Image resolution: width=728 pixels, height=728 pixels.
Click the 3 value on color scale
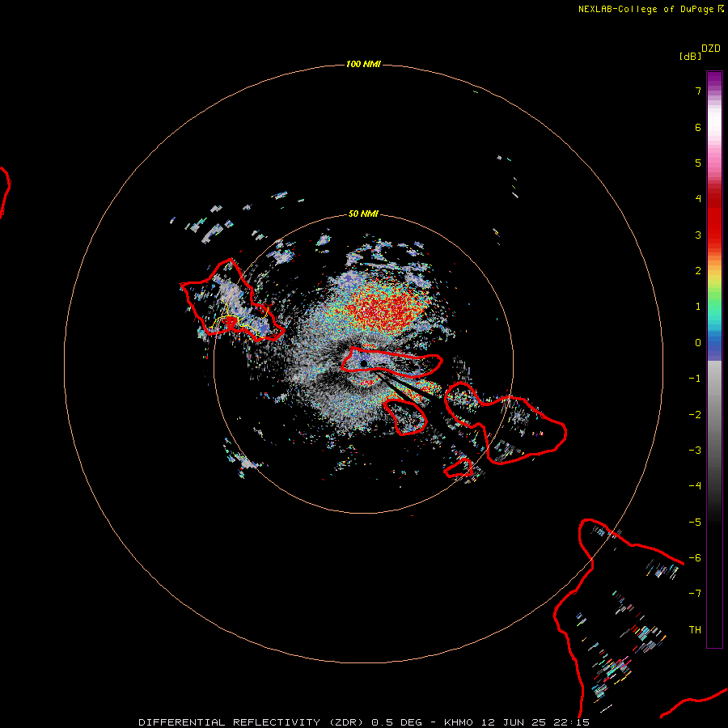pyautogui.click(x=698, y=235)
